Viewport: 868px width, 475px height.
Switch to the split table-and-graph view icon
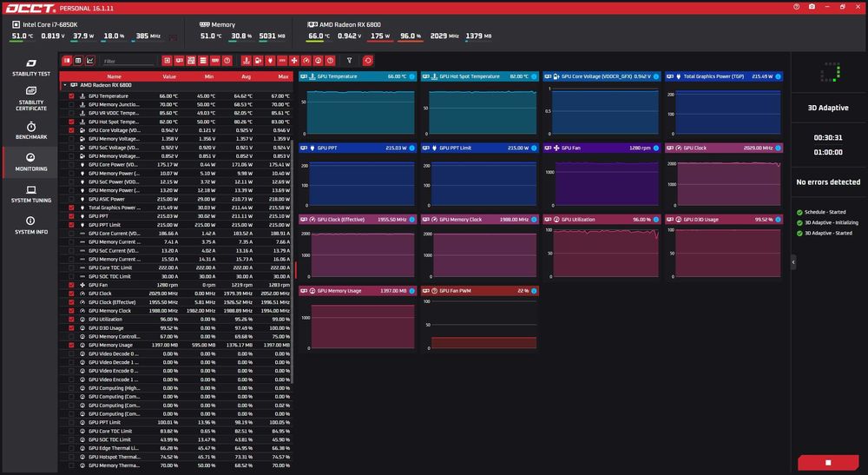67,60
